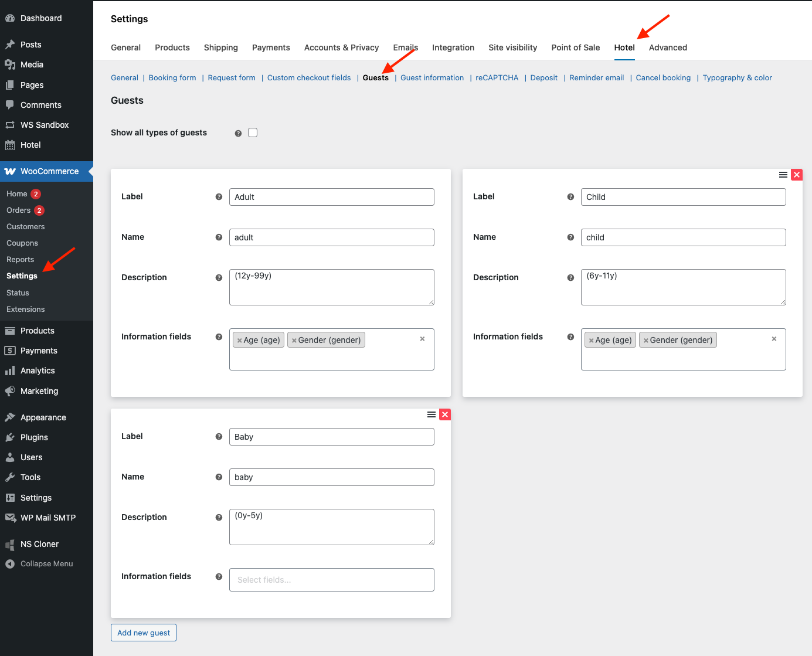Go to the Booking form section link
Viewport: 812px width, 656px height.
click(x=172, y=78)
